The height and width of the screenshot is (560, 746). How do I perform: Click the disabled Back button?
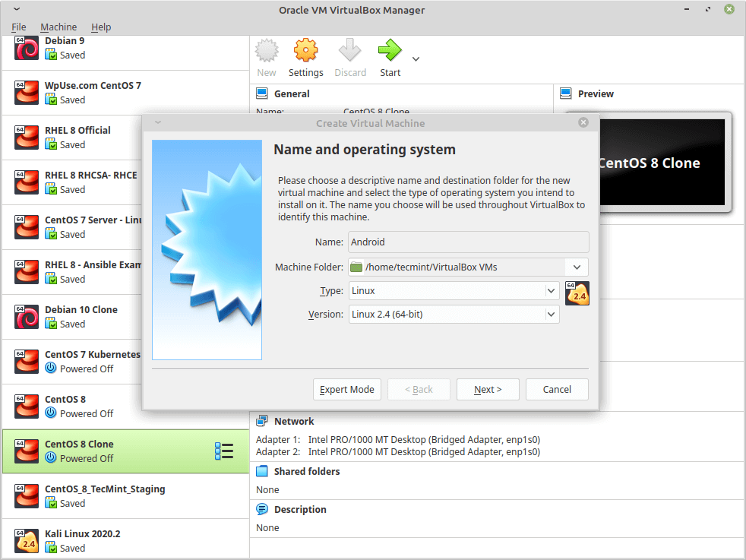[419, 389]
